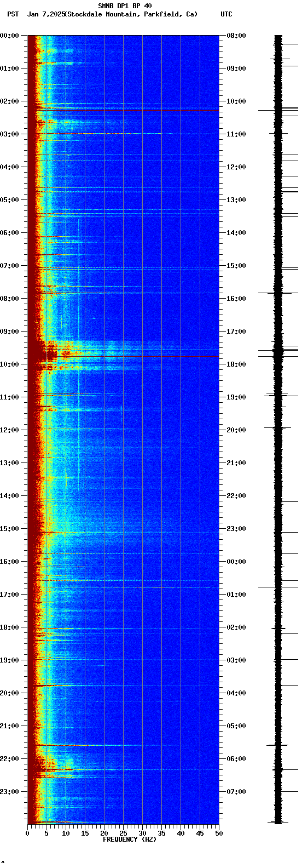Click the 02:00 UTC time label
Screen dimensions: 302x868
[x=236, y=627]
